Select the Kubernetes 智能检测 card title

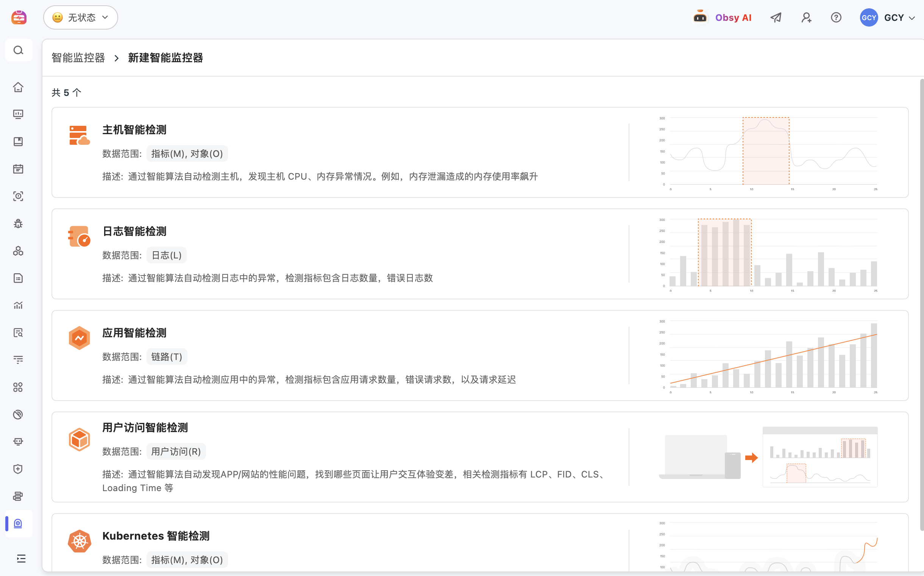tap(156, 536)
